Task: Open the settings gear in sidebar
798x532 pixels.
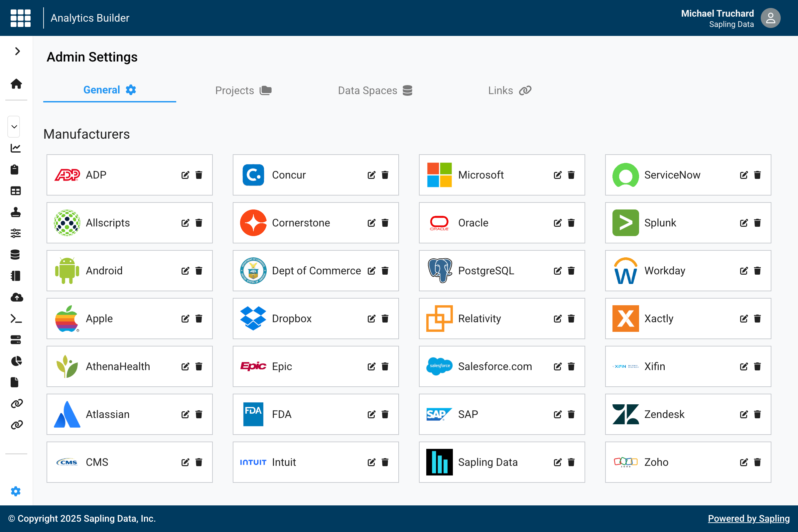Action: (16, 491)
